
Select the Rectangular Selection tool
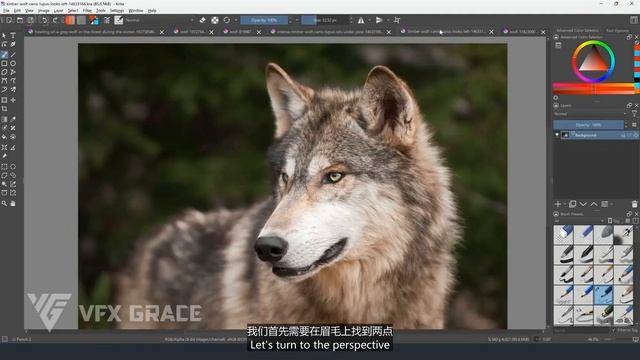click(4, 167)
